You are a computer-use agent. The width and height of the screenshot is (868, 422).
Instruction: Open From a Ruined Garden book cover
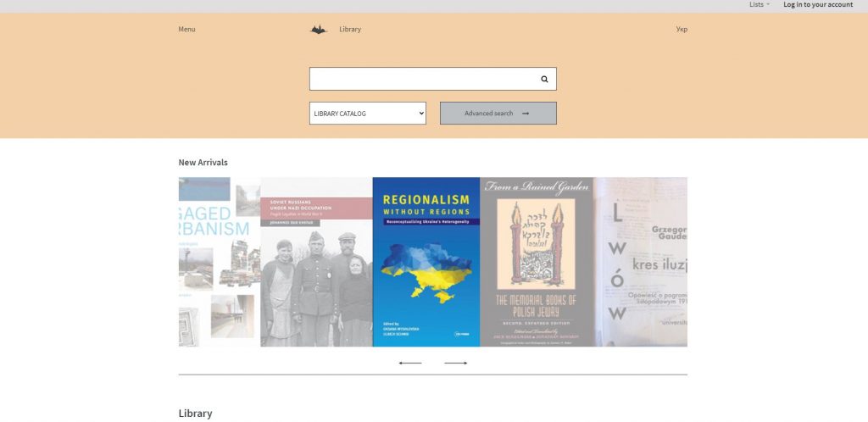(x=537, y=262)
